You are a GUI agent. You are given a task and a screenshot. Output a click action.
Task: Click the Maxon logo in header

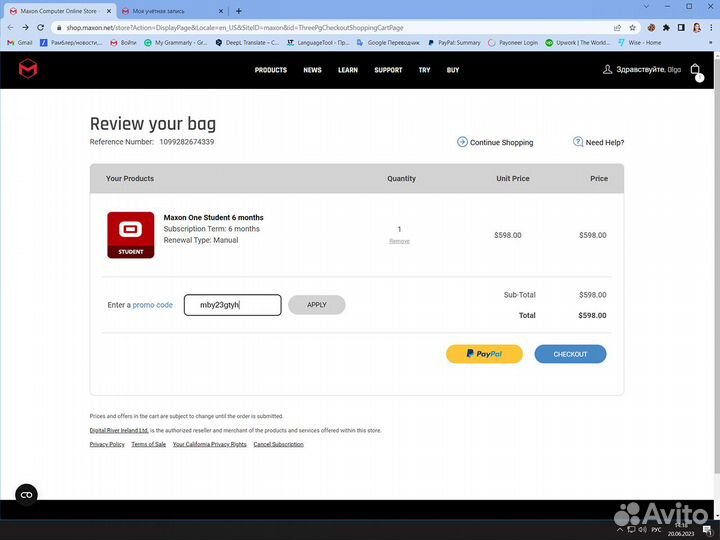(28, 69)
